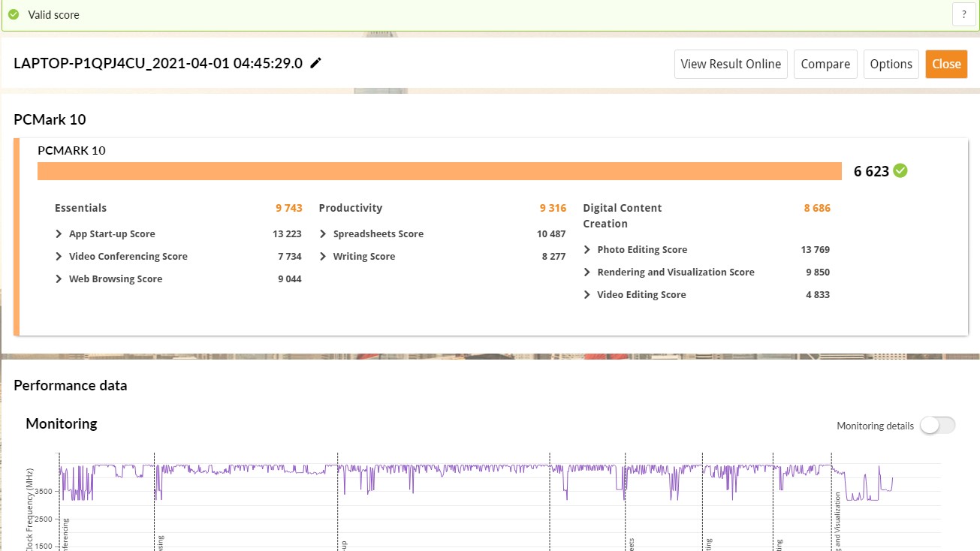This screenshot has height=551, width=980.
Task: Expand the Web Browsing Score row
Action: [x=59, y=279]
